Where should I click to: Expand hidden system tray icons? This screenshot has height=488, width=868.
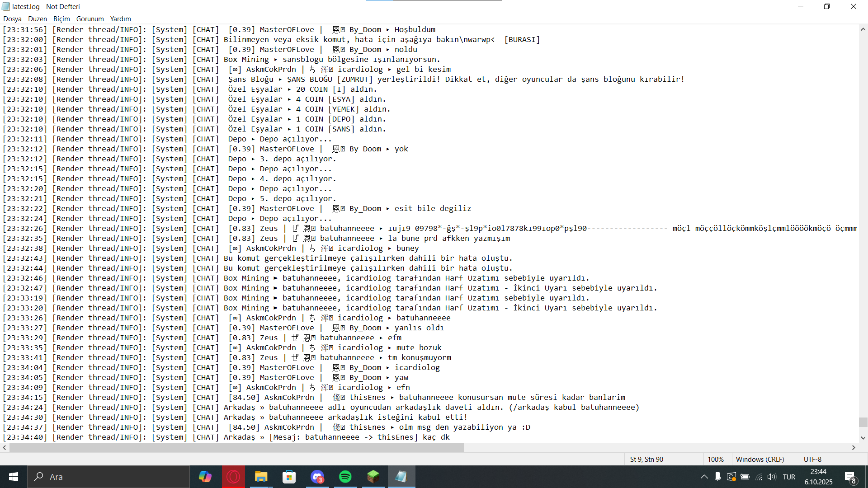[x=704, y=477]
